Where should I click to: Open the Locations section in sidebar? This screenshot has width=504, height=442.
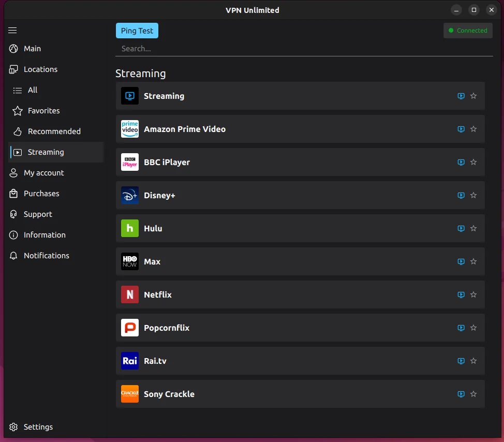40,69
